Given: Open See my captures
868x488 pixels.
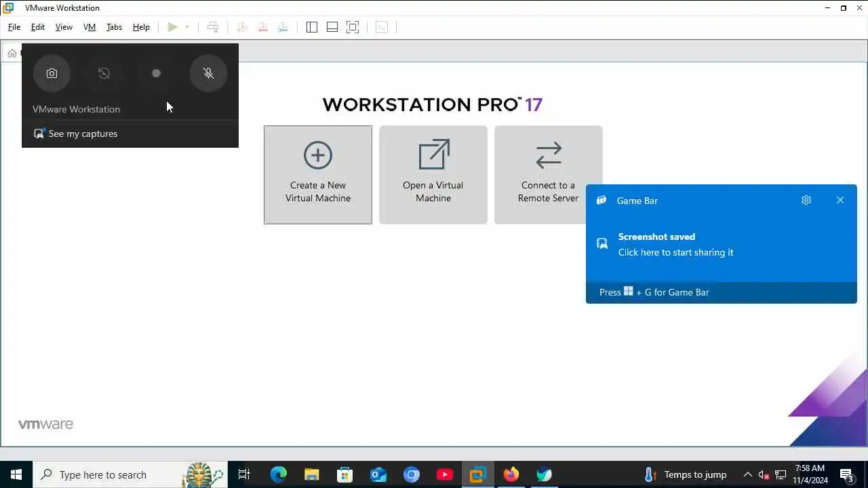Looking at the screenshot, I should tap(75, 134).
